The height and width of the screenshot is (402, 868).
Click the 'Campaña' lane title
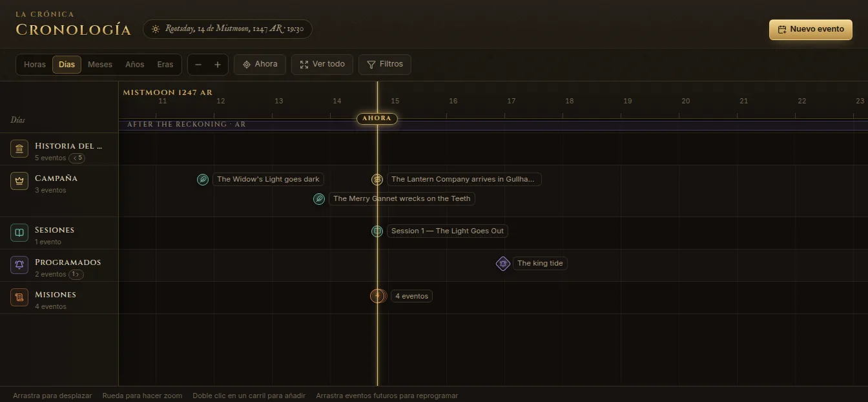click(x=56, y=178)
